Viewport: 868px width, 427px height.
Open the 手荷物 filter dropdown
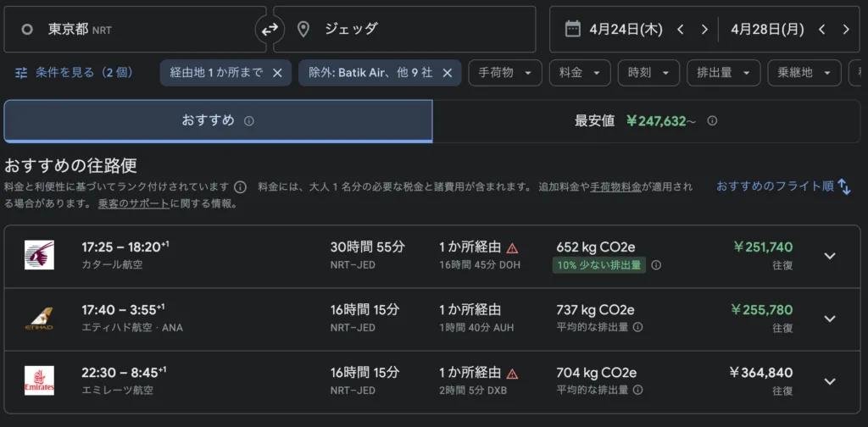[505, 73]
